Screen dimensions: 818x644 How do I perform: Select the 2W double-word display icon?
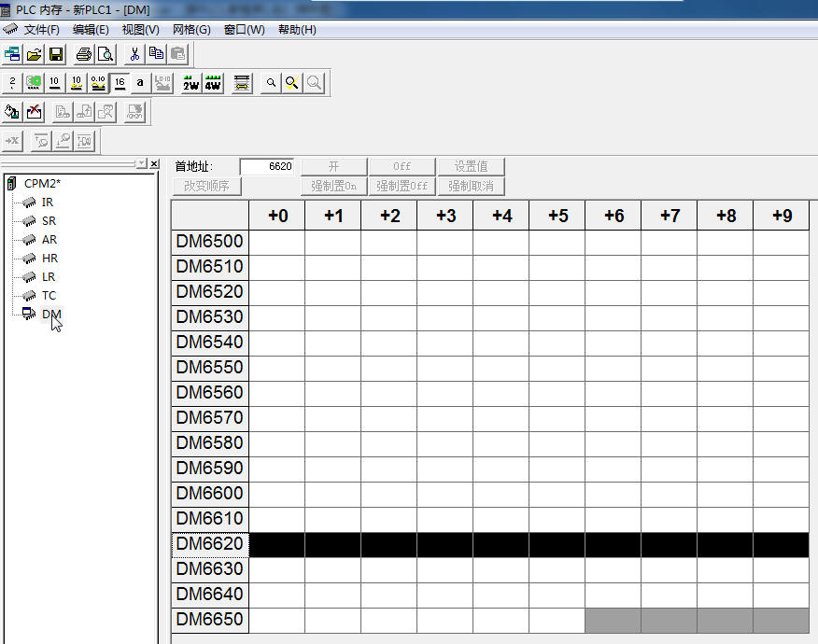(190, 83)
